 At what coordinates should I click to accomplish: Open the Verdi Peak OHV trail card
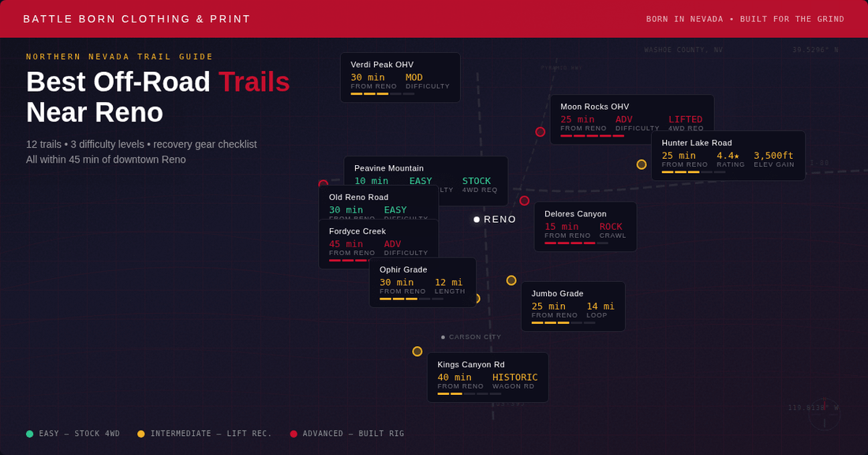point(400,77)
